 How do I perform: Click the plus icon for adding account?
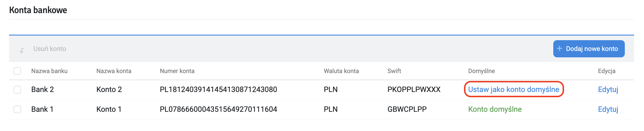click(x=559, y=49)
